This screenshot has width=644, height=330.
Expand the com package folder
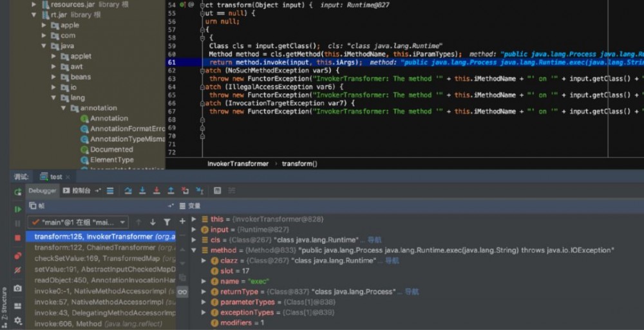coord(44,35)
